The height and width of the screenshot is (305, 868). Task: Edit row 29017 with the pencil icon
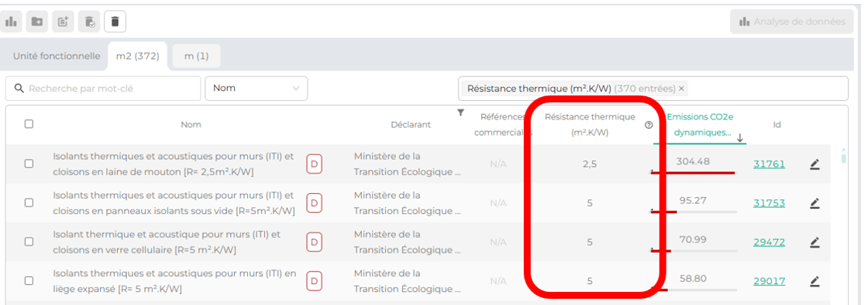coord(815,282)
